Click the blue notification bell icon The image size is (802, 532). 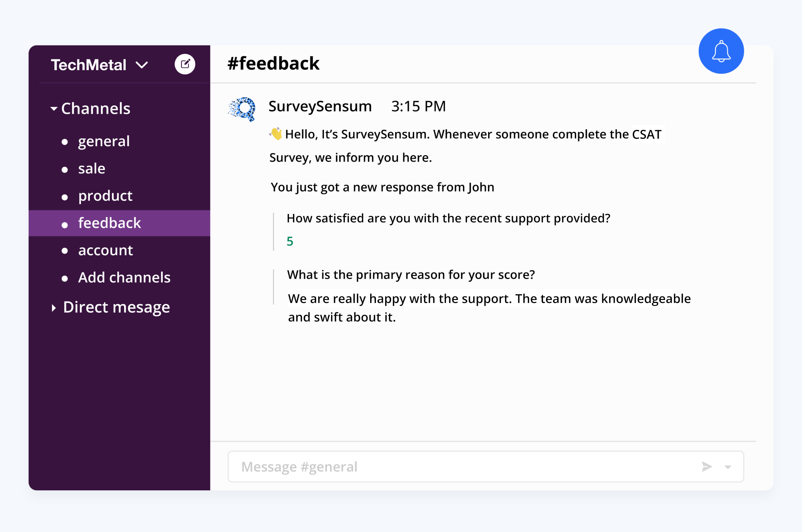point(721,51)
